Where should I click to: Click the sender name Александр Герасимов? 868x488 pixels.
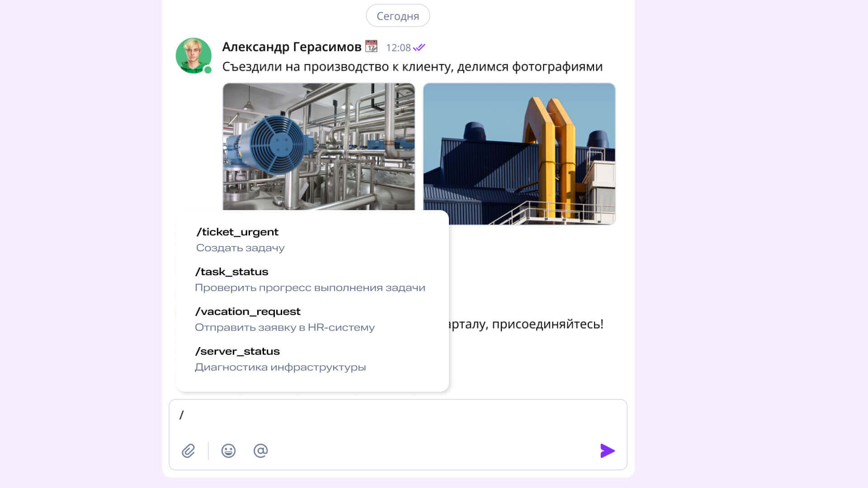[x=292, y=47]
